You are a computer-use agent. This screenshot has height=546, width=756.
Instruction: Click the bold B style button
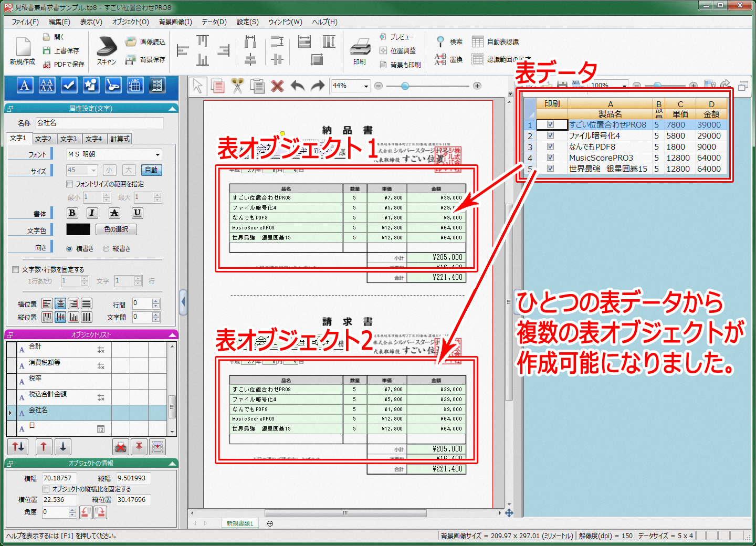point(72,213)
